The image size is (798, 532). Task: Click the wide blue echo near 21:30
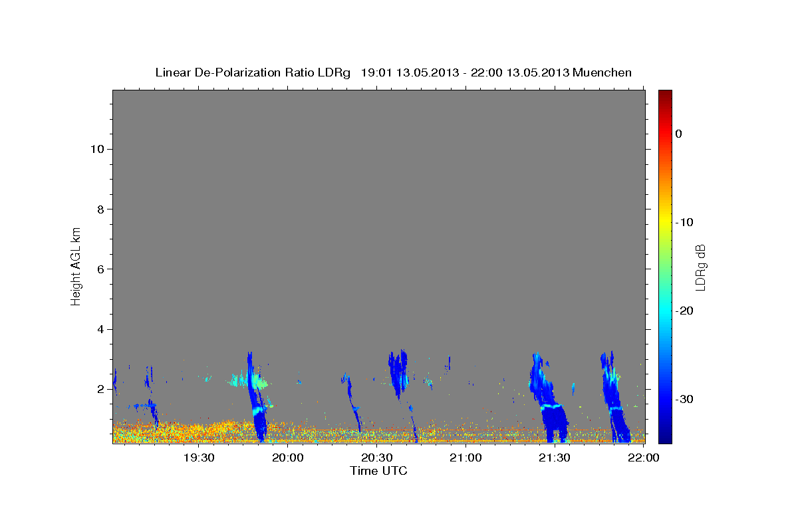click(550, 399)
